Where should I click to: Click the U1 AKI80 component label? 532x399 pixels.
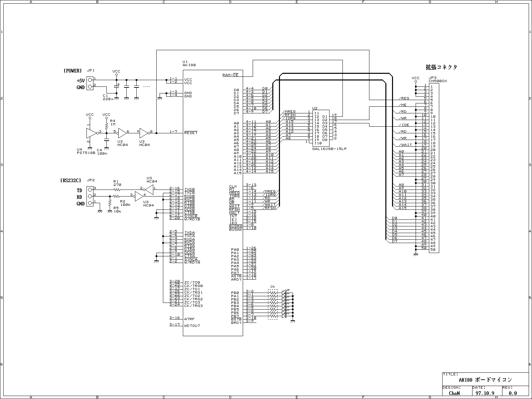click(x=189, y=64)
